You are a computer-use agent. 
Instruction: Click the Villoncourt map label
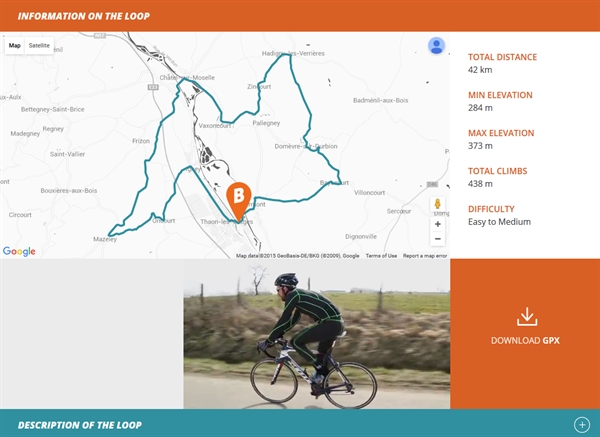(369, 192)
